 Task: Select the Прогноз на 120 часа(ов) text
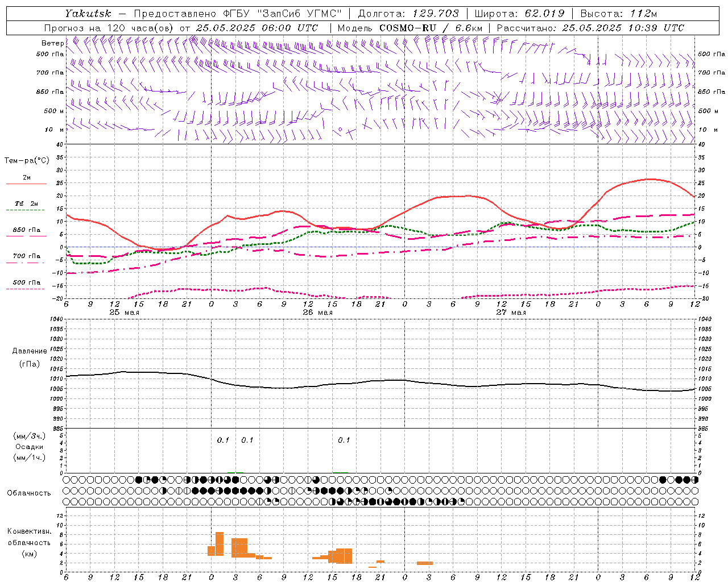(109, 28)
